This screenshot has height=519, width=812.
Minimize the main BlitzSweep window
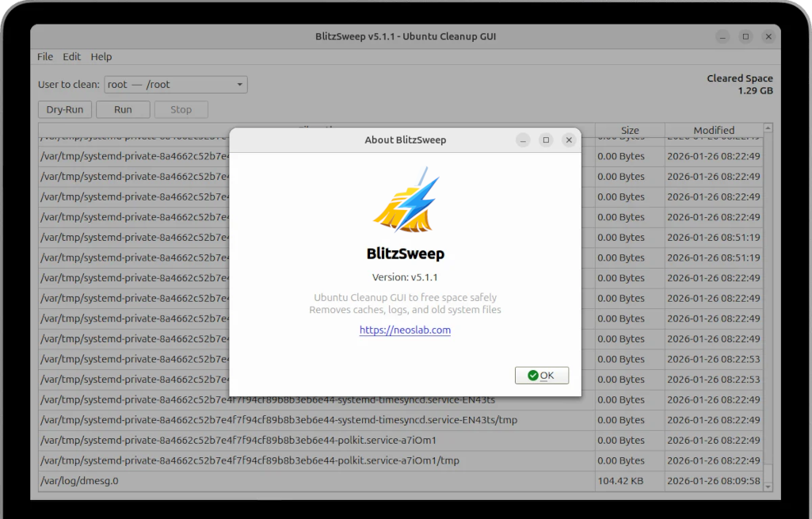723,36
